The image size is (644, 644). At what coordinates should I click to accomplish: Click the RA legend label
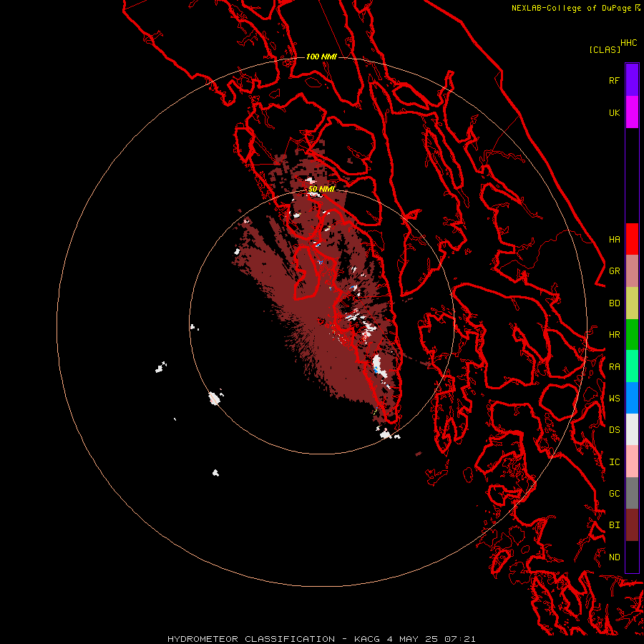pyautogui.click(x=614, y=367)
